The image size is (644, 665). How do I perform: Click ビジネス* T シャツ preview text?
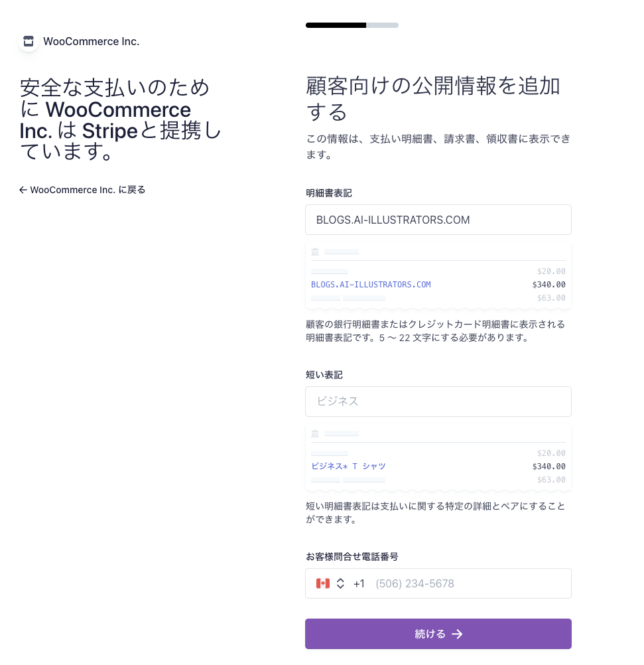point(348,467)
